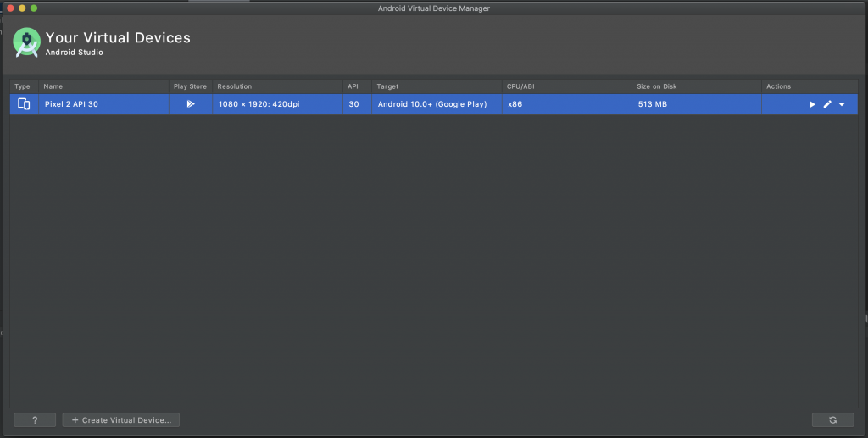
Task: Click the API value 30 cell
Action: pyautogui.click(x=357, y=104)
